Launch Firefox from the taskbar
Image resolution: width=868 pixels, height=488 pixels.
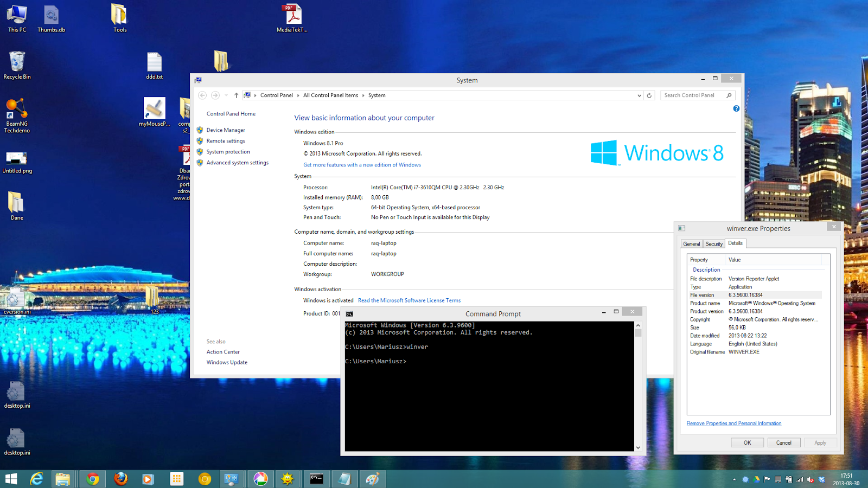click(120, 479)
